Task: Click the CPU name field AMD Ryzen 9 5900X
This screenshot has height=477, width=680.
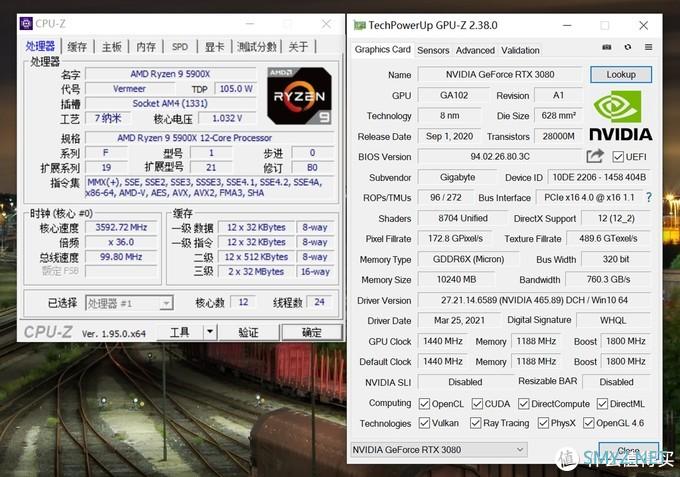Action: (x=170, y=74)
